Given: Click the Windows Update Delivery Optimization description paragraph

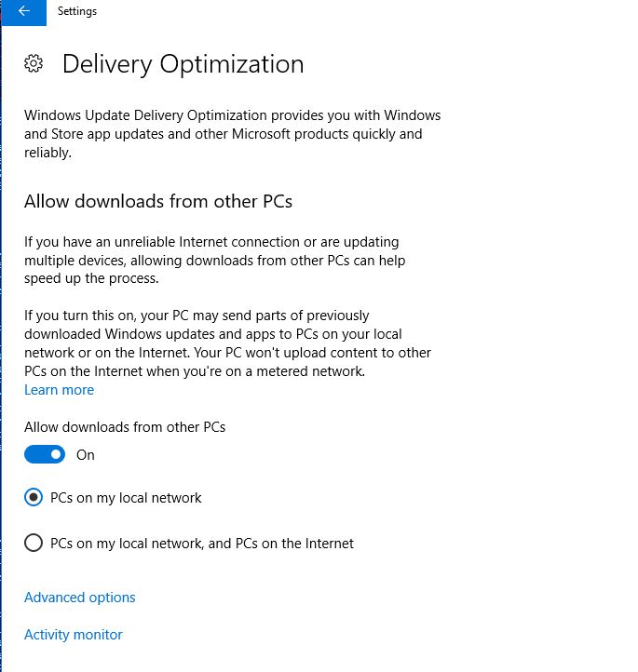Looking at the screenshot, I should coord(233,134).
